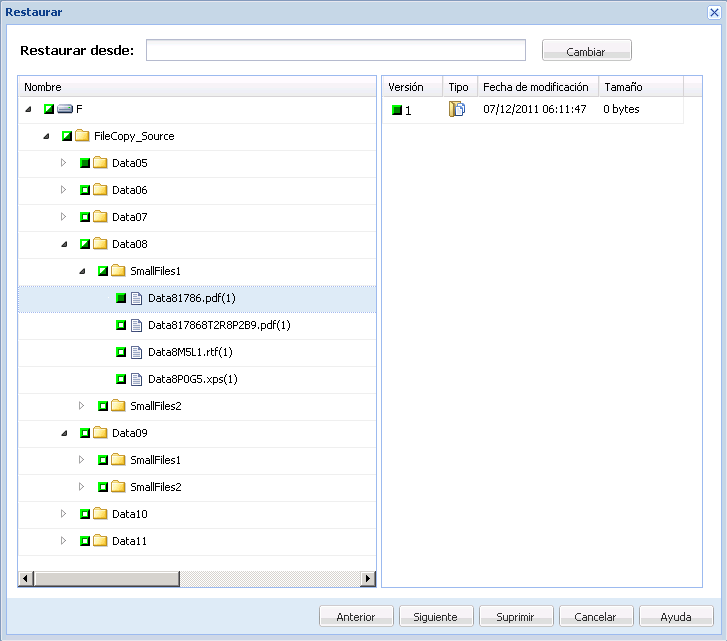Click the Nombre column header
The image size is (727, 641).
click(x=197, y=87)
